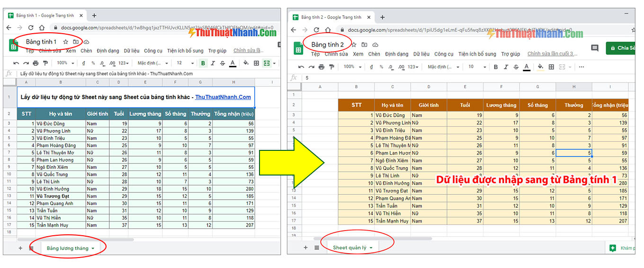Image resolution: width=644 pixels, height=268 pixels.
Task: Toggle strikethrough in Bảng tính 1 toolbar
Action: tap(222, 63)
